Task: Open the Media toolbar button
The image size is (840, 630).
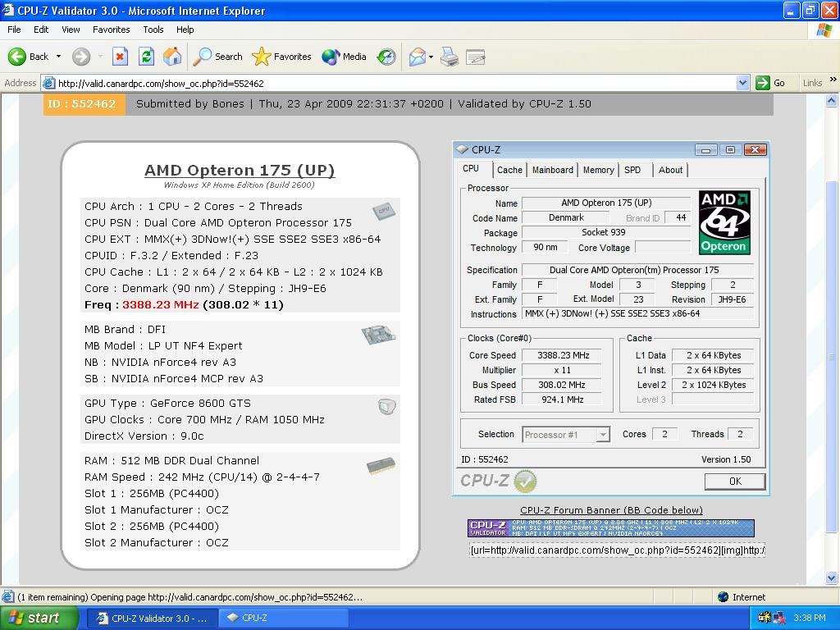Action: pos(344,57)
